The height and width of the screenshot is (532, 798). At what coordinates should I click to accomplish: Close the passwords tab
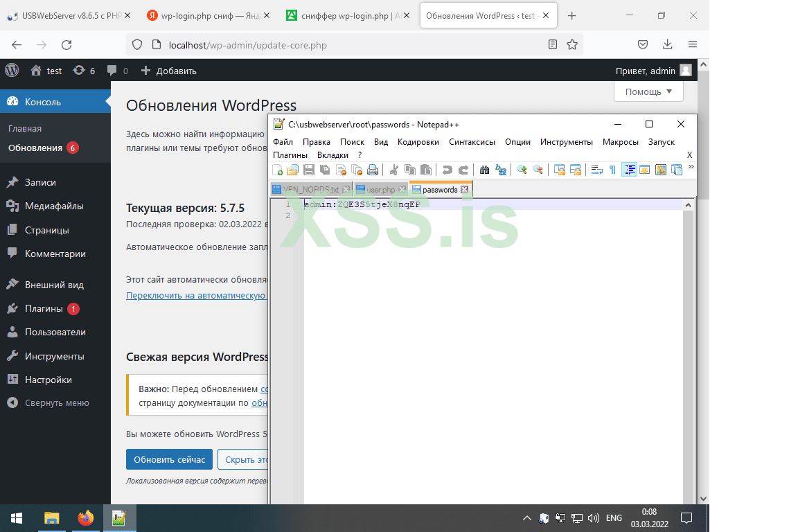coord(465,189)
